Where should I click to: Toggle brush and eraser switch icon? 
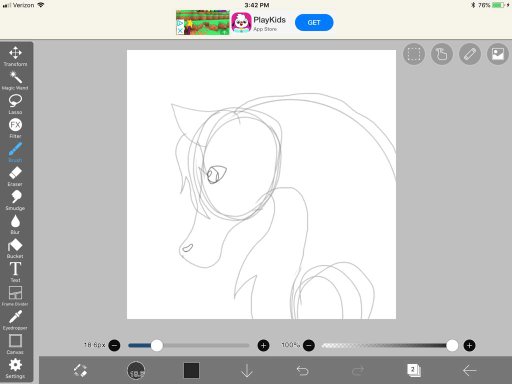tap(80, 370)
